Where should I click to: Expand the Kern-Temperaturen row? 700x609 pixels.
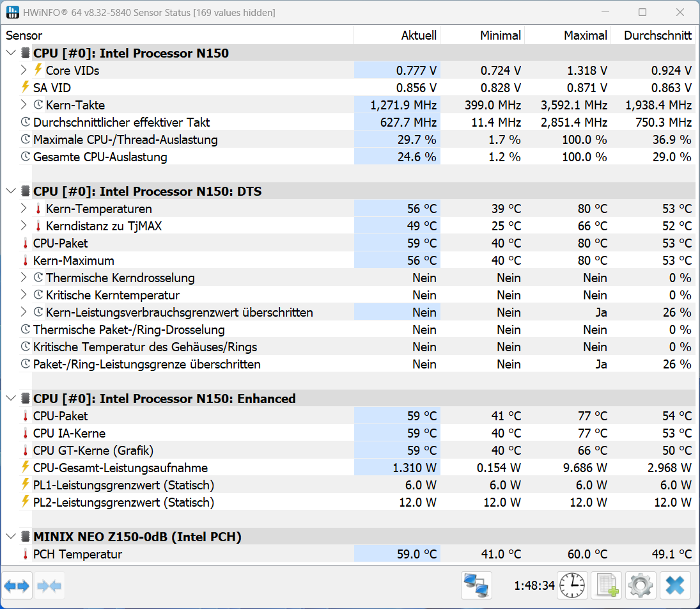coord(24,209)
